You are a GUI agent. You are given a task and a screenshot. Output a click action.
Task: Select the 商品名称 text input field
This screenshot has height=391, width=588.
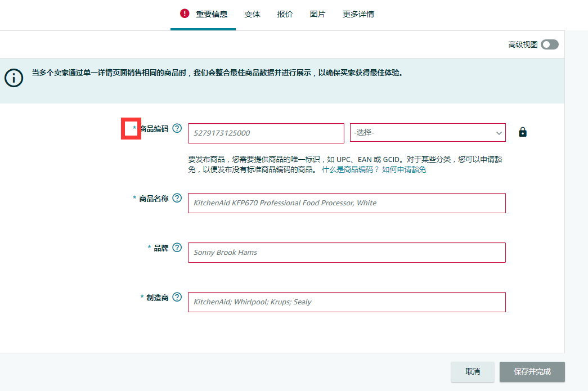pos(347,203)
